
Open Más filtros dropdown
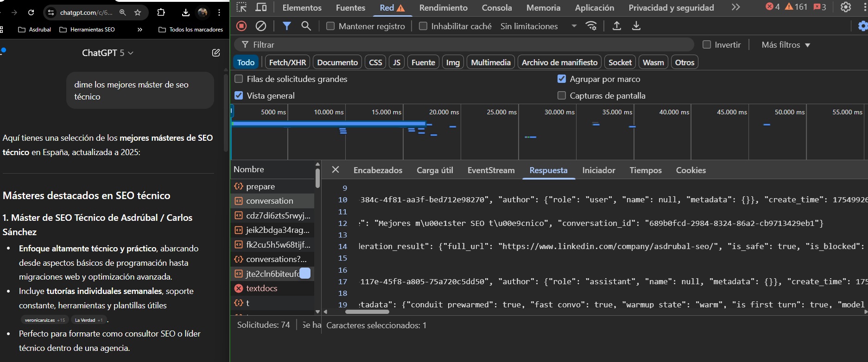click(786, 45)
